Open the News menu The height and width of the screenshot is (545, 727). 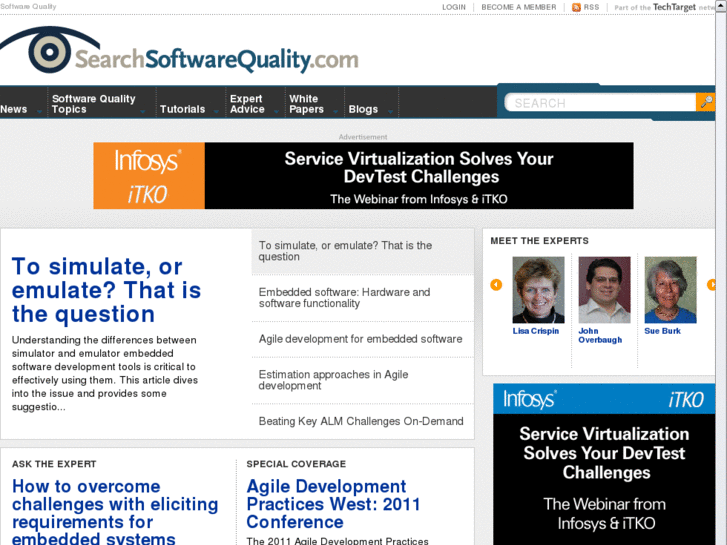[x=13, y=109]
